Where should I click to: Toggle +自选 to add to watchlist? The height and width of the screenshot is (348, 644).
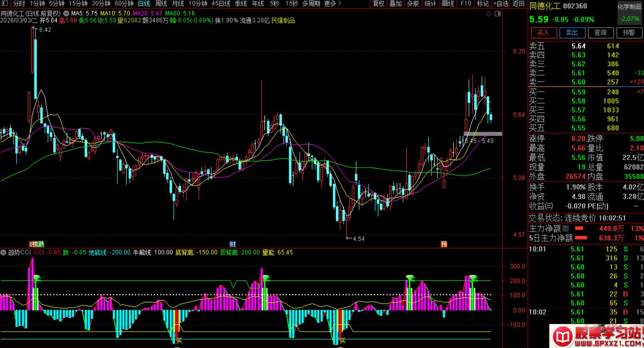point(501,4)
